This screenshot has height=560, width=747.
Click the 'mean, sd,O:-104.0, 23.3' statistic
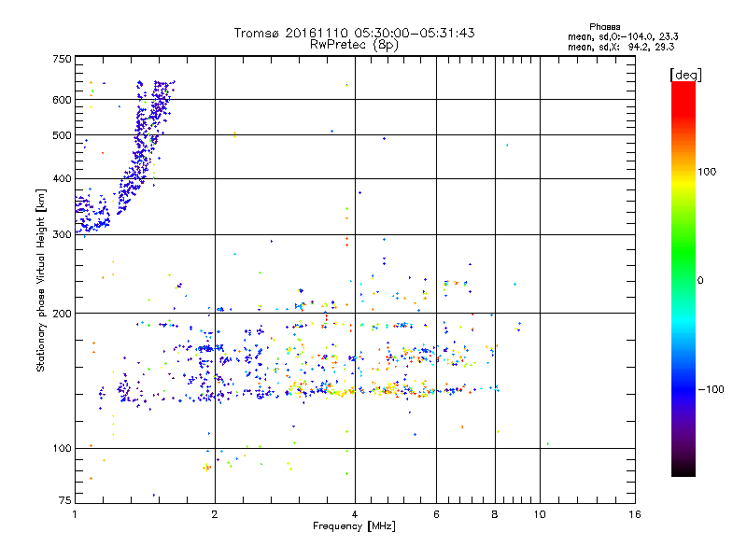click(623, 36)
